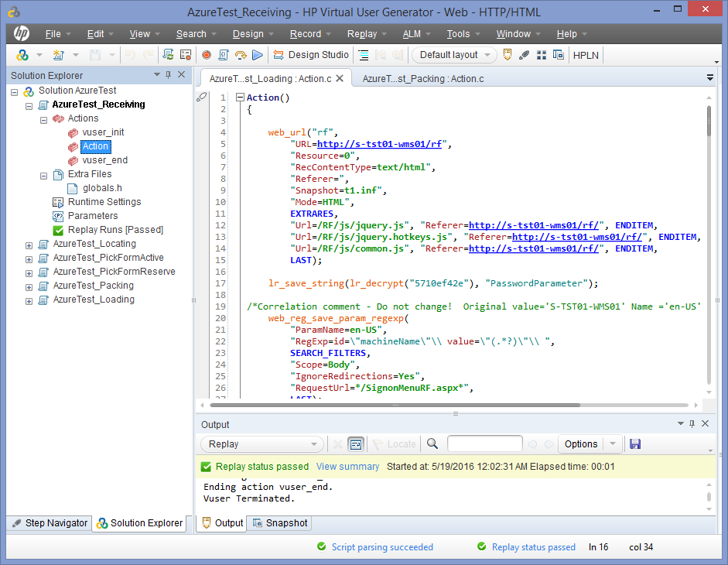The height and width of the screenshot is (565, 728).
Task: Expand the AzureTest_Loading script
Action: [29, 301]
